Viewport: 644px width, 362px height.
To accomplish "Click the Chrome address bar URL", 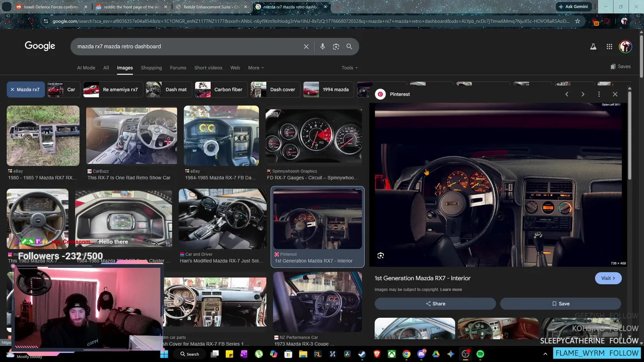I will (x=311, y=21).
